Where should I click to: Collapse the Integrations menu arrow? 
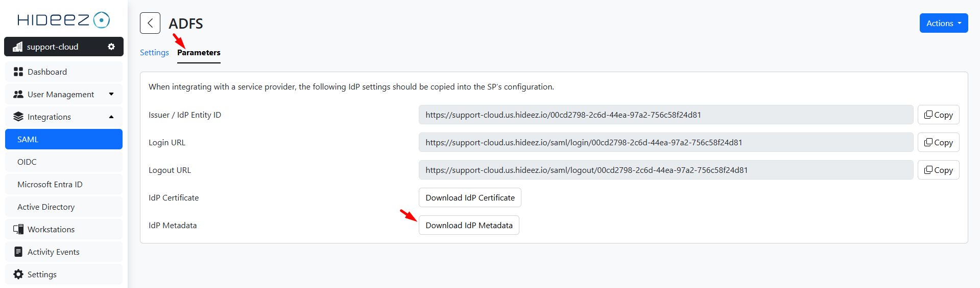pyautogui.click(x=111, y=117)
